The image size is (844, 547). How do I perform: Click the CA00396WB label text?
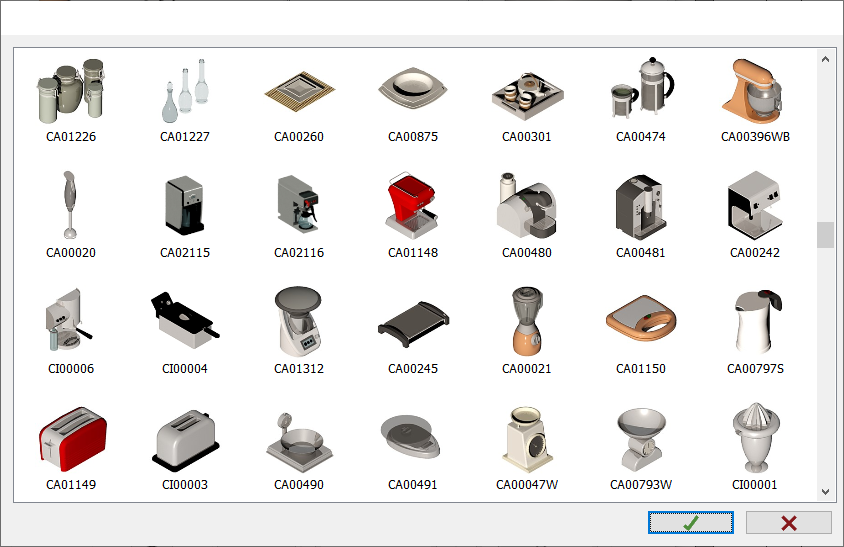tap(755, 137)
